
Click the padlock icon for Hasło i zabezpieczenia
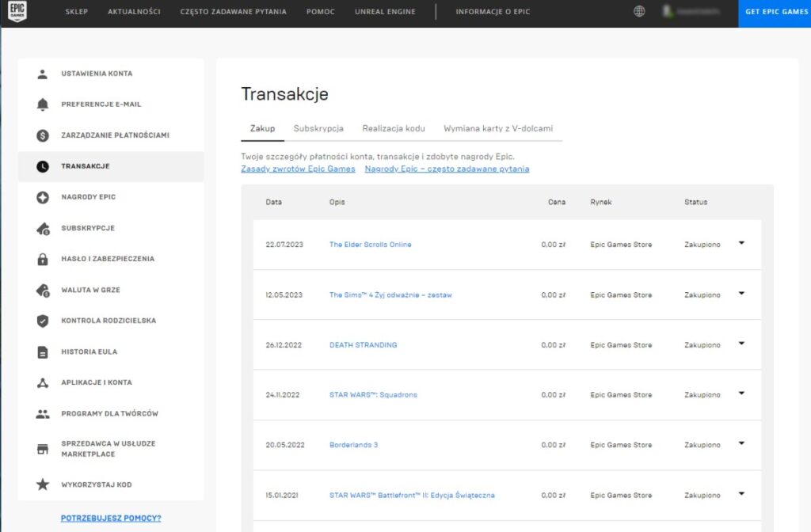pyautogui.click(x=43, y=259)
